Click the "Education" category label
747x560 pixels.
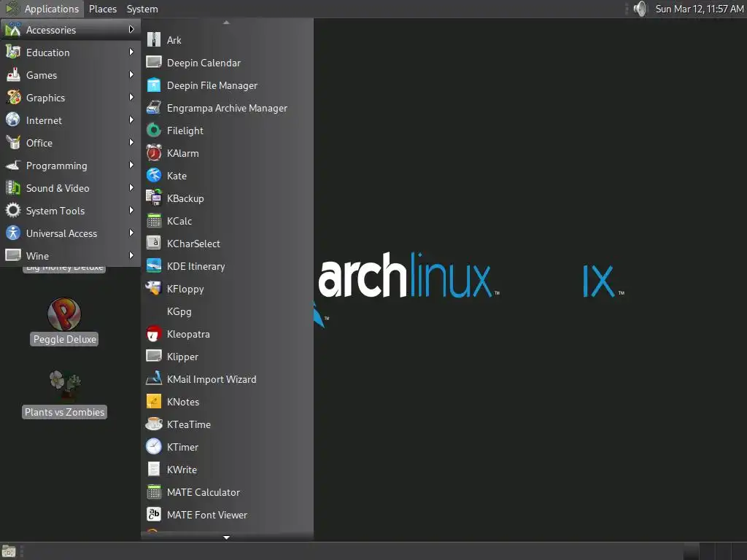pyautogui.click(x=47, y=52)
